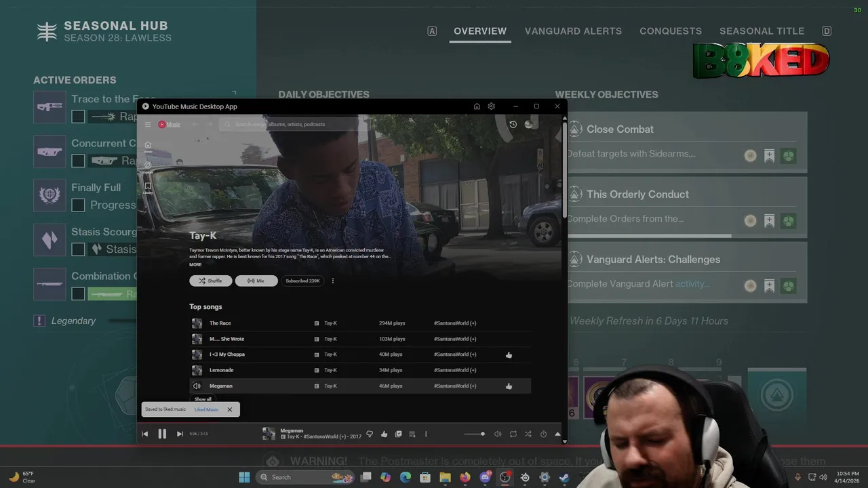Open Firefox from the taskbar
Image resolution: width=868 pixels, height=488 pixels.
(x=465, y=477)
